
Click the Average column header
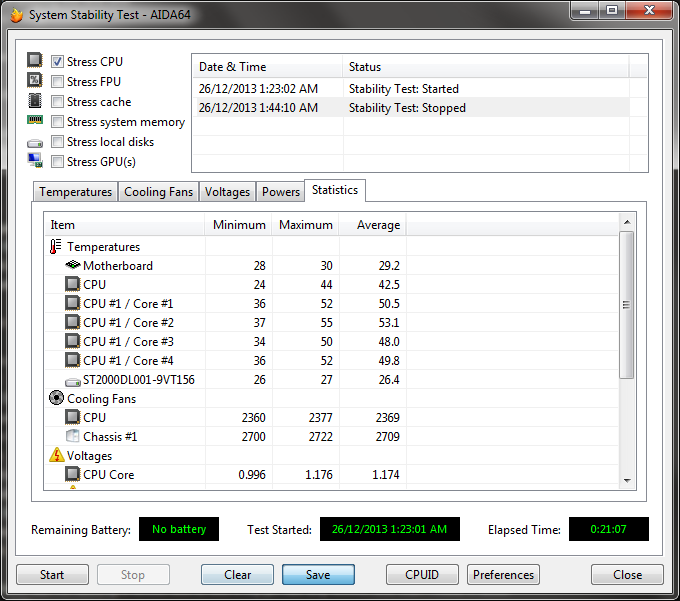point(373,225)
